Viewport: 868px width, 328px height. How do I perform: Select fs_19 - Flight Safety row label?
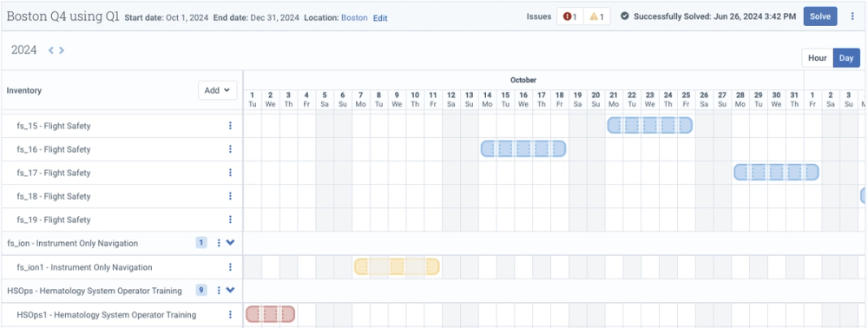pos(54,220)
